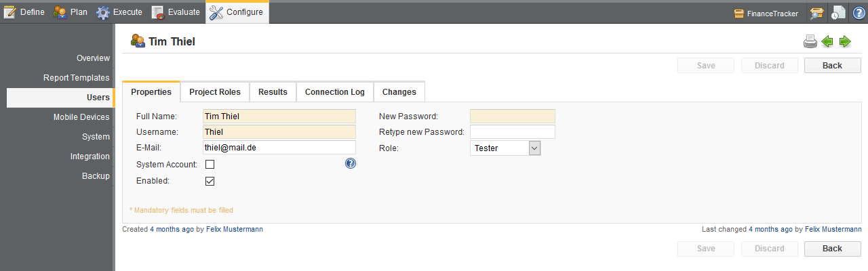Go to previous user with green left arrow
868x271 pixels.
[827, 42]
